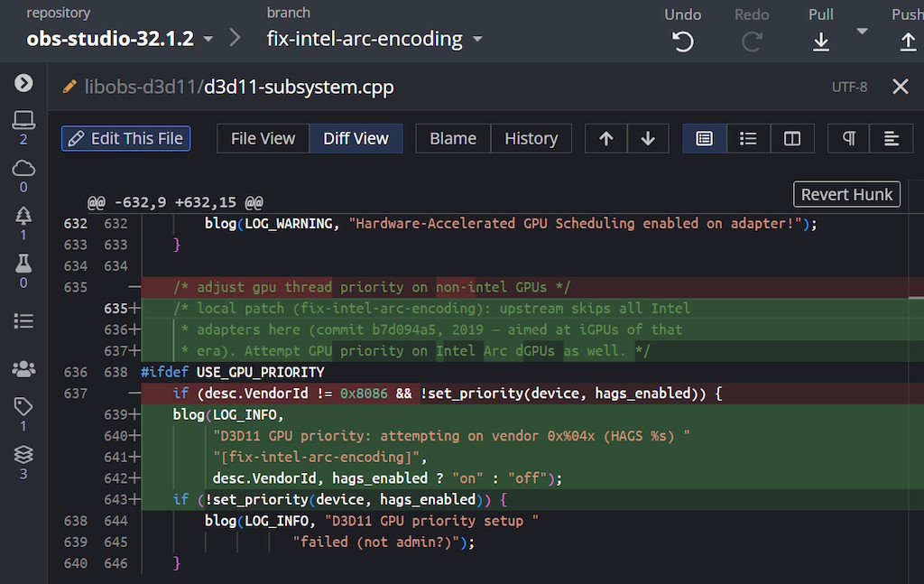Pull changes with the Pull icon
924x584 pixels.
pos(821,42)
